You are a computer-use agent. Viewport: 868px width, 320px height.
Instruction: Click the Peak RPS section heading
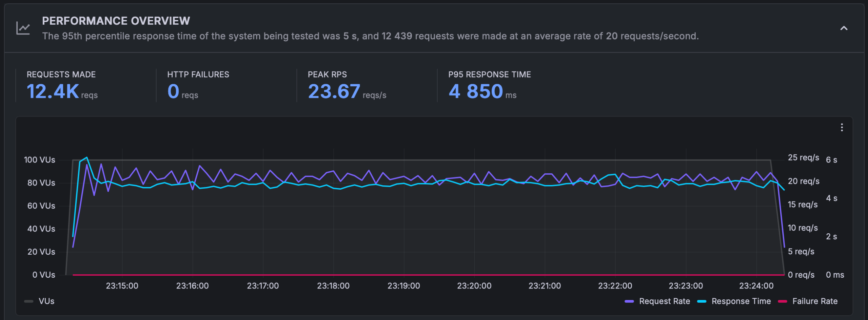(327, 74)
